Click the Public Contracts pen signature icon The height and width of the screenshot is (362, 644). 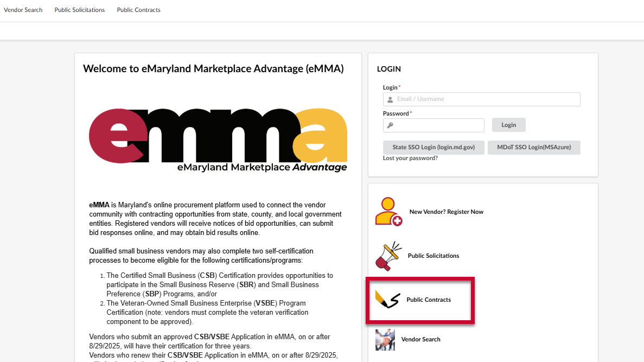pos(387,300)
